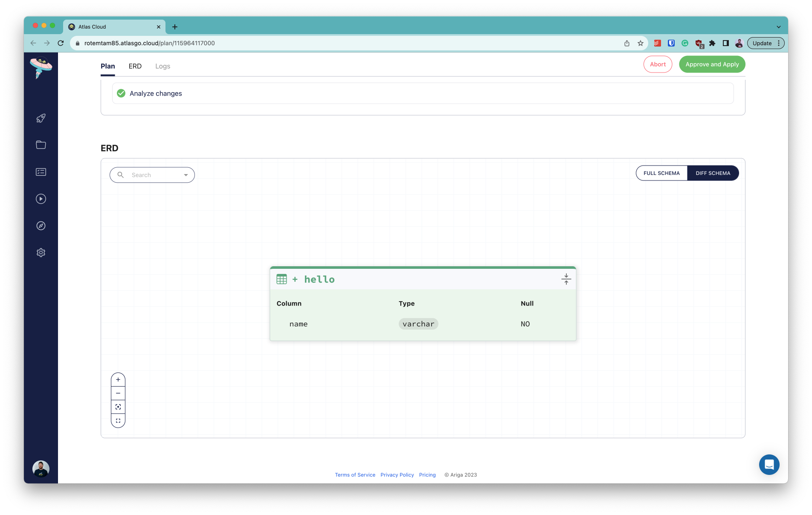
Task: Select the rocket deployments icon in sidebar
Action: pos(41,118)
